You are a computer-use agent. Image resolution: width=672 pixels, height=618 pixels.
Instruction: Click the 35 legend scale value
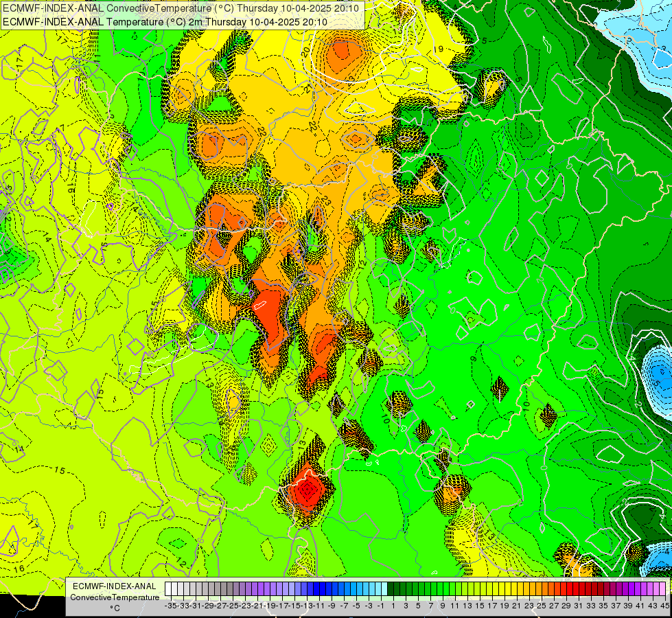603,606
